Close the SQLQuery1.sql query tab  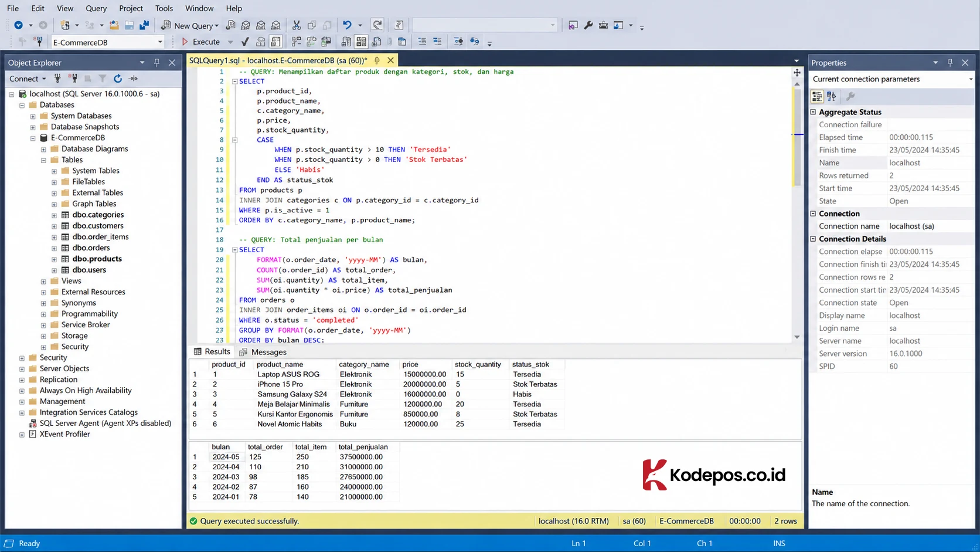[x=390, y=60]
